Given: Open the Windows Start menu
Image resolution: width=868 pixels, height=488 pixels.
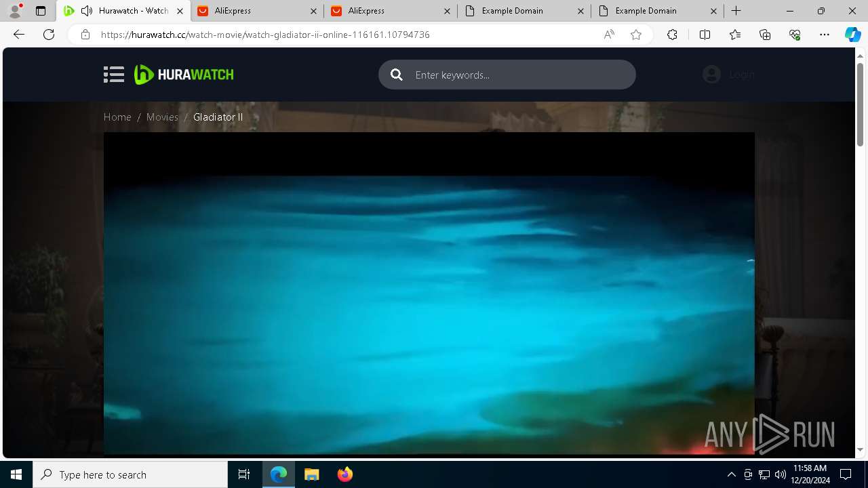Looking at the screenshot, I should coord(16,474).
